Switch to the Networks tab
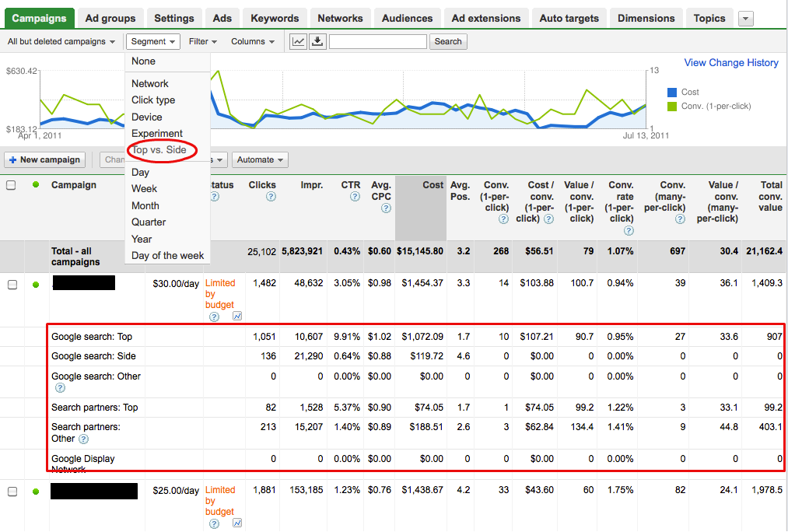 pyautogui.click(x=340, y=19)
